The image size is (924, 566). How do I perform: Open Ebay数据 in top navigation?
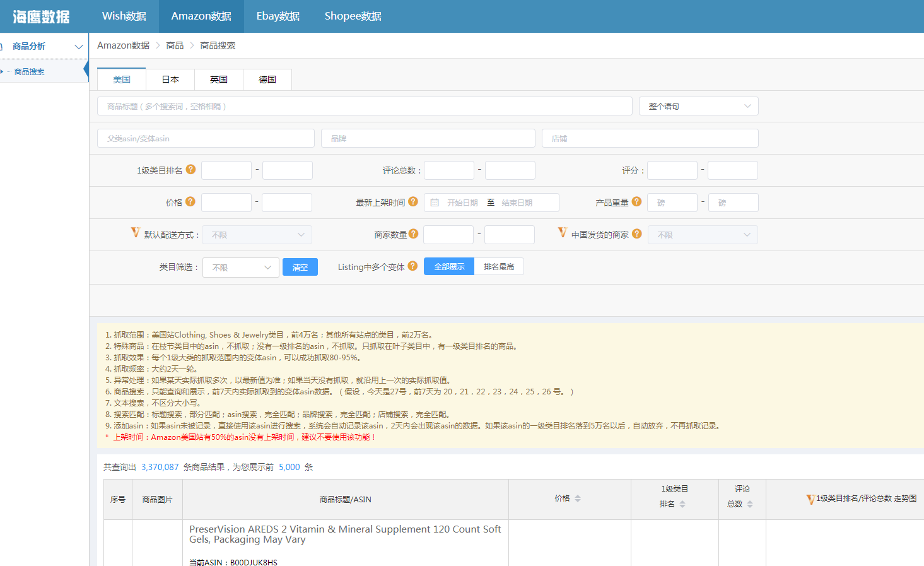(x=278, y=16)
